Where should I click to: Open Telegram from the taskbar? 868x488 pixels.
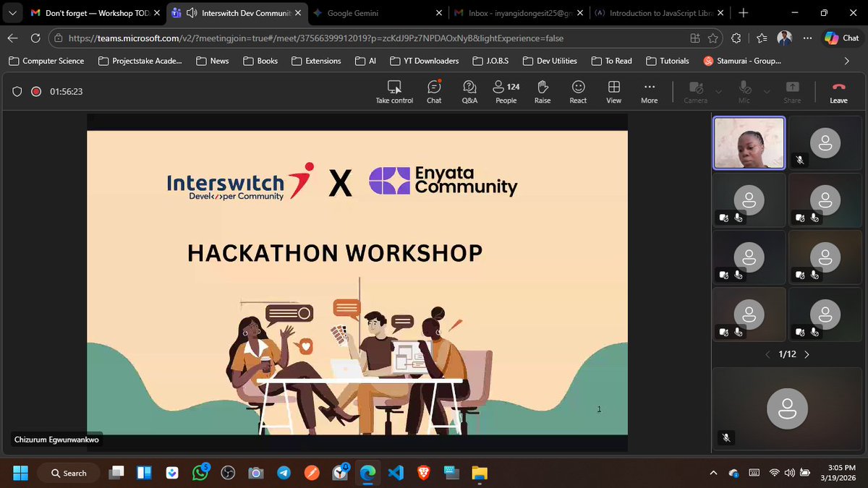[x=284, y=473]
